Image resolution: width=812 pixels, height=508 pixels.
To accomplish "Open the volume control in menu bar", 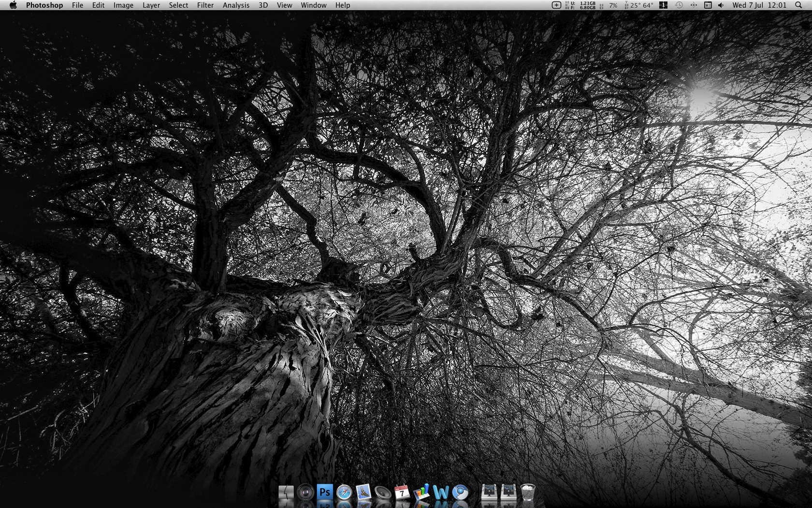I will pos(721,5).
